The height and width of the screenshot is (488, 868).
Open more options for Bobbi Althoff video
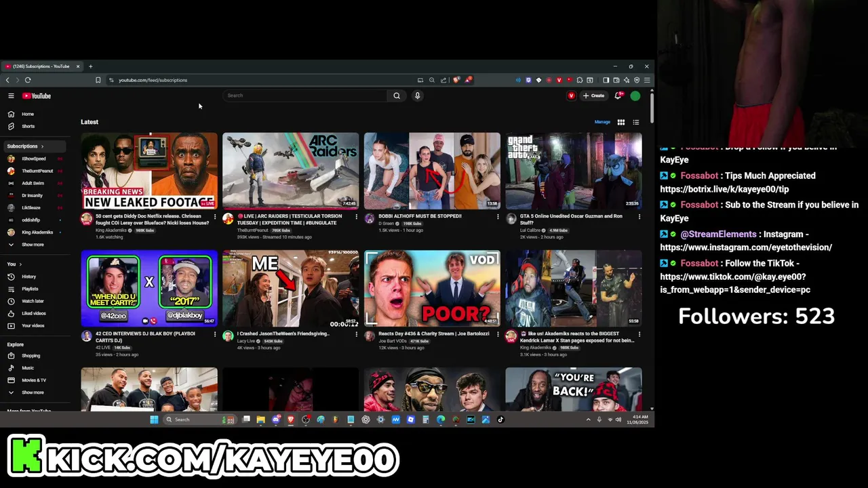(x=498, y=217)
